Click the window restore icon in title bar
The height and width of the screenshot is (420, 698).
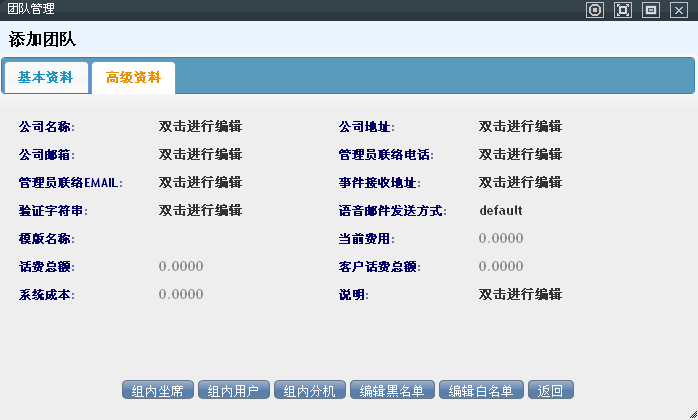click(651, 10)
